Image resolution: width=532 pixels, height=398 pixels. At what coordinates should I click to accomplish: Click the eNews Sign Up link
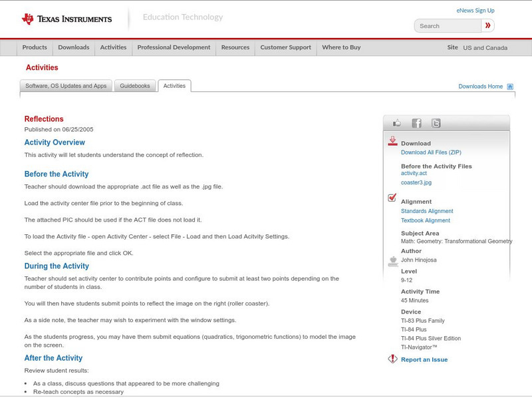click(x=475, y=11)
